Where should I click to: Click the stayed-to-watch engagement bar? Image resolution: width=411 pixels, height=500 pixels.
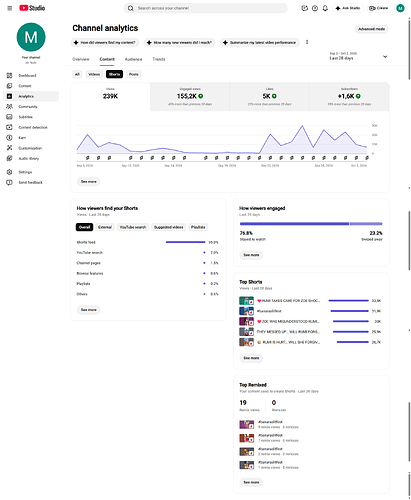[294, 224]
